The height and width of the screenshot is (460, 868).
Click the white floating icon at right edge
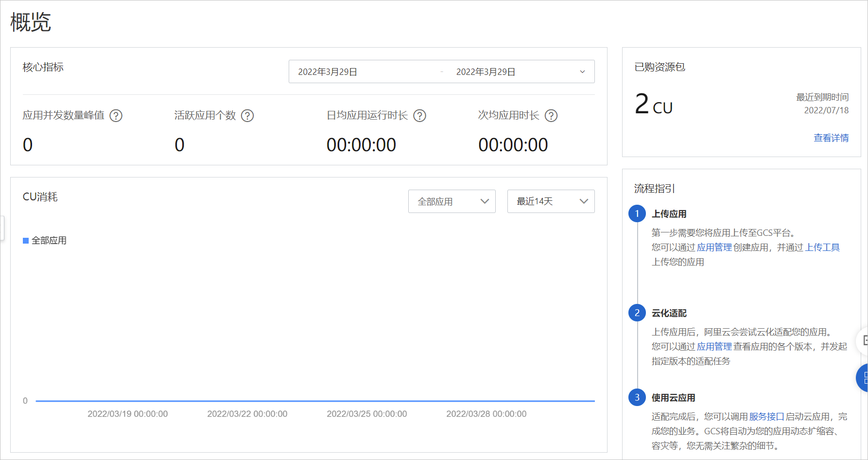(x=863, y=340)
